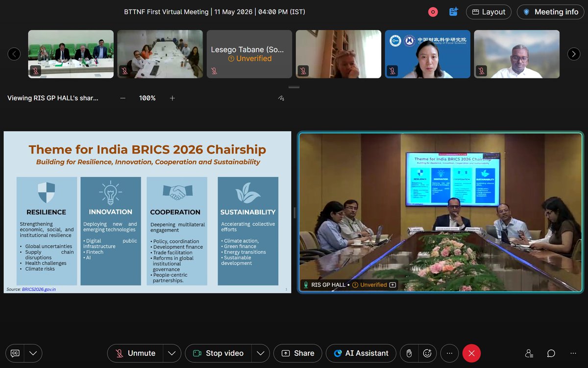
Task: Select the first participant video thumbnail with green desks
Action: pos(71,54)
